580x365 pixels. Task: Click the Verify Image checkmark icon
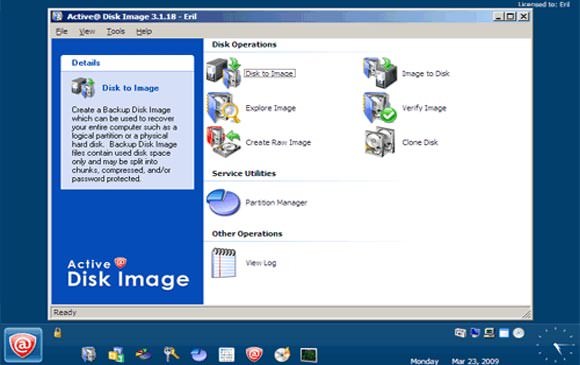(380, 108)
